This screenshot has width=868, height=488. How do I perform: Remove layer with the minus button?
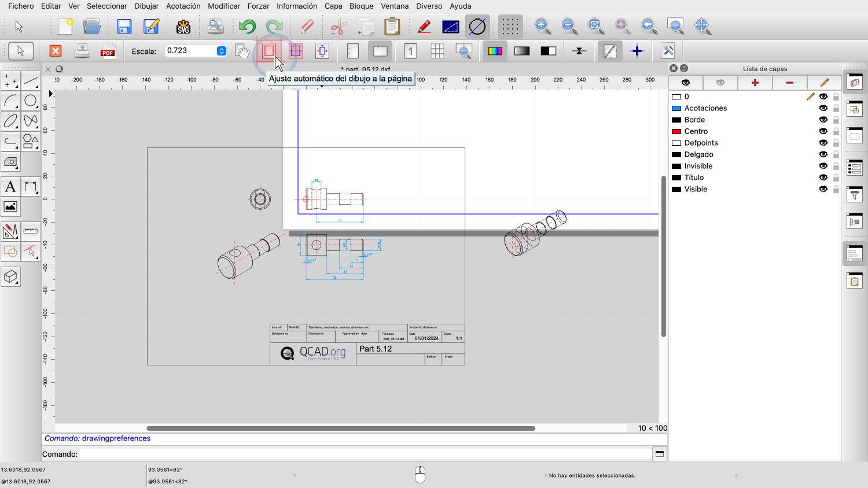point(789,83)
